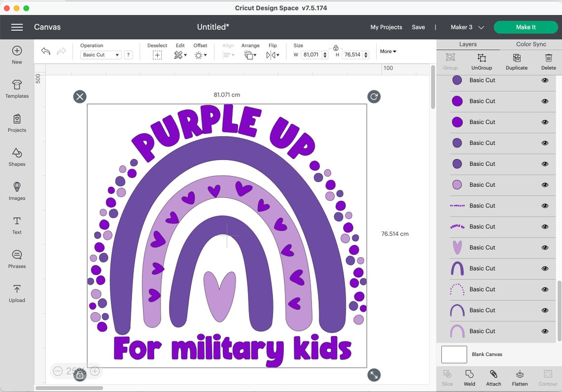
Task: Expand the More options dropdown
Action: point(387,51)
